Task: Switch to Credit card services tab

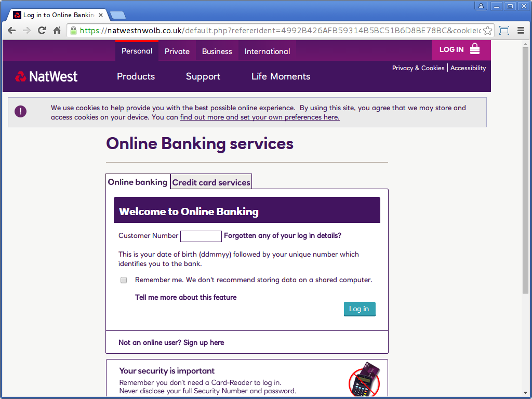Action: [211, 182]
